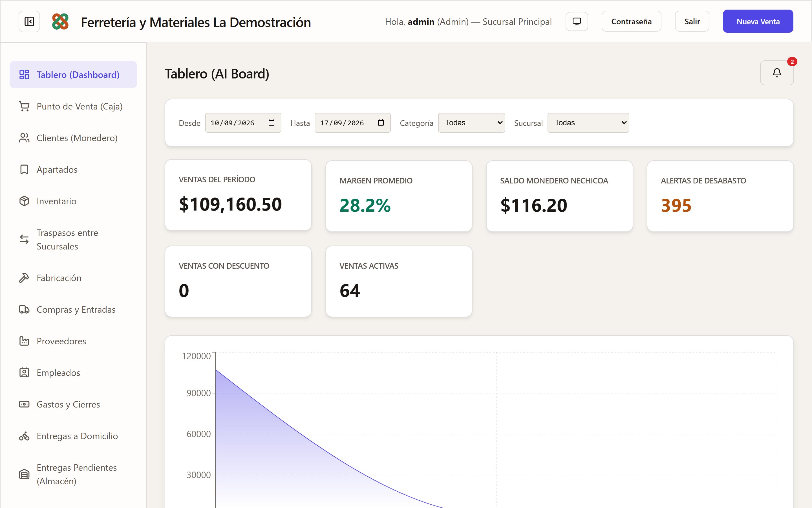Click the red notification badge showing 2

[792, 62]
